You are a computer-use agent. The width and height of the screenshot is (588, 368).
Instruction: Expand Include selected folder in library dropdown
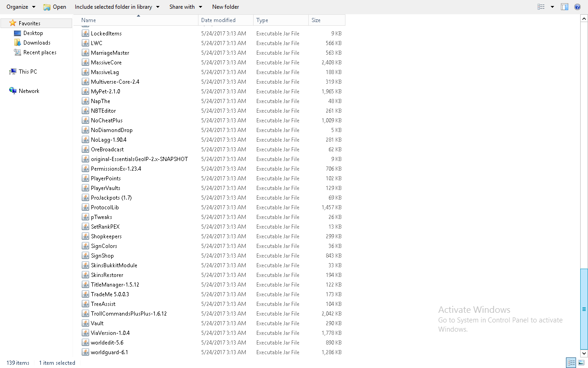coord(117,7)
